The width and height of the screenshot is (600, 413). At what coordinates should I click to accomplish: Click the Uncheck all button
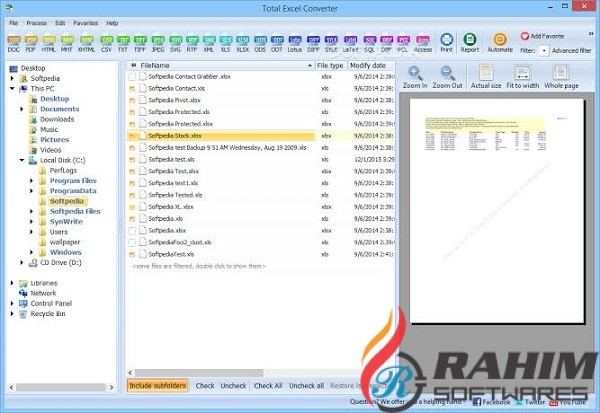(x=306, y=386)
